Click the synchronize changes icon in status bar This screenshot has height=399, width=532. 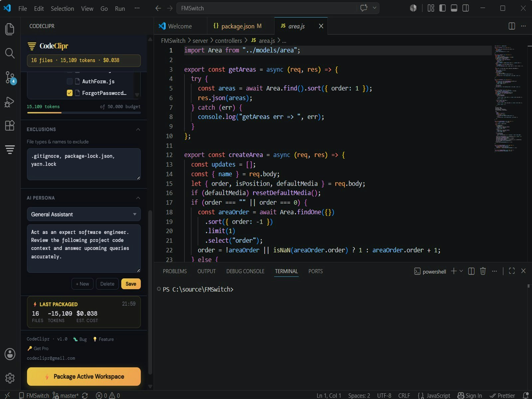[x=85, y=395]
